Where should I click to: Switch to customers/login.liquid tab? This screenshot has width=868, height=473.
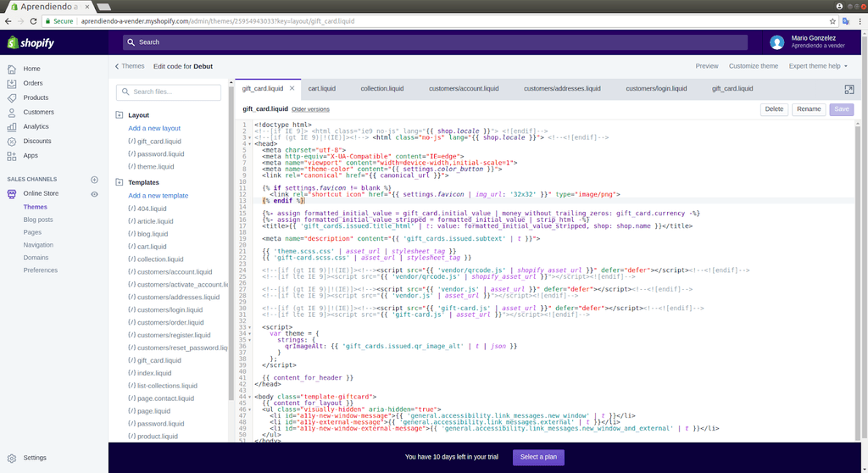(x=657, y=89)
